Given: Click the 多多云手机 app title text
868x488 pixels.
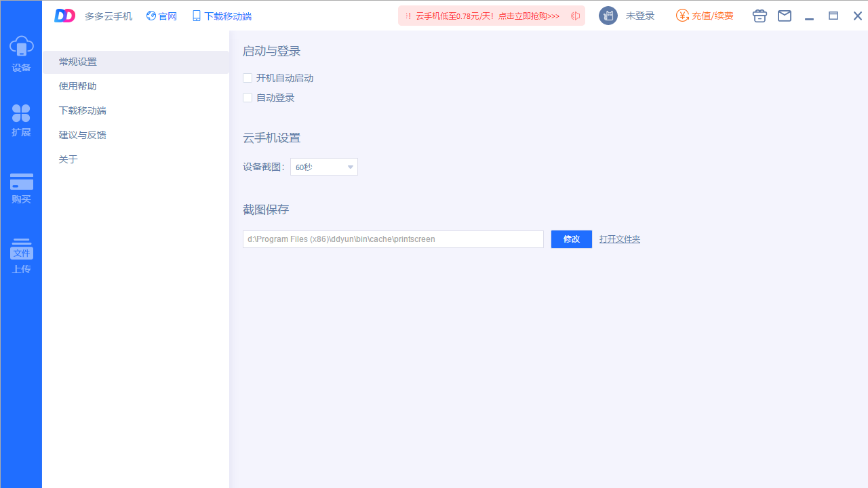Looking at the screenshot, I should 108,16.
